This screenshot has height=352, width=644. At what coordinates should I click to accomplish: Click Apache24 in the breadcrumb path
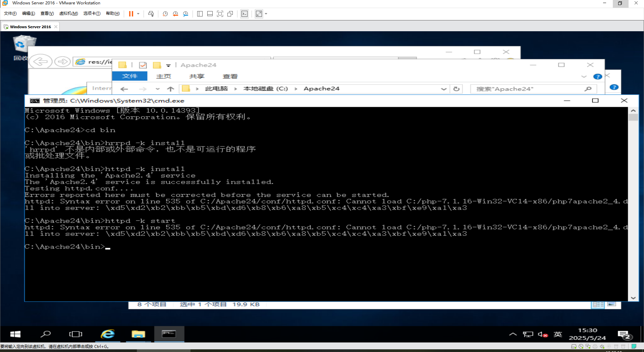click(322, 89)
